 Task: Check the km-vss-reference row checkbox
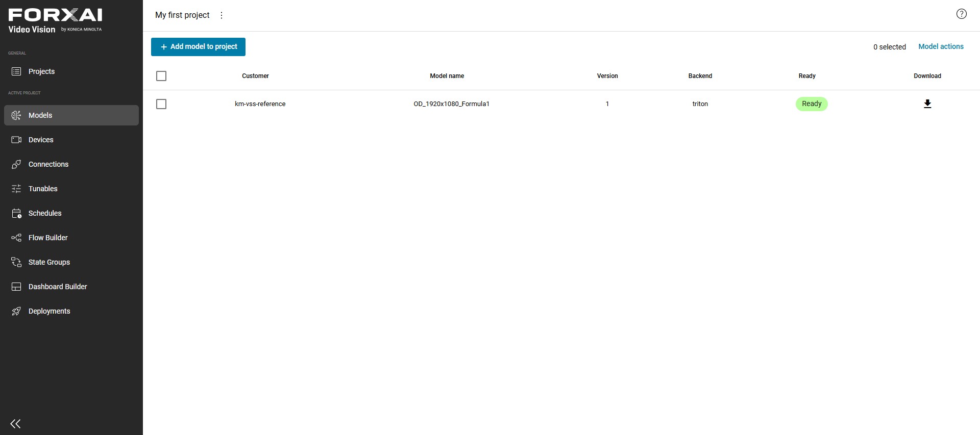pos(161,104)
